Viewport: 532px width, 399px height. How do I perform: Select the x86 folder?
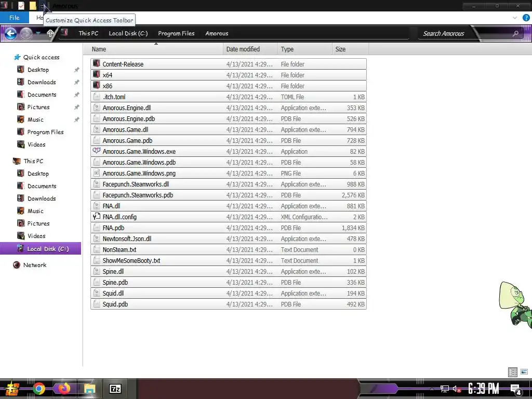point(229,86)
